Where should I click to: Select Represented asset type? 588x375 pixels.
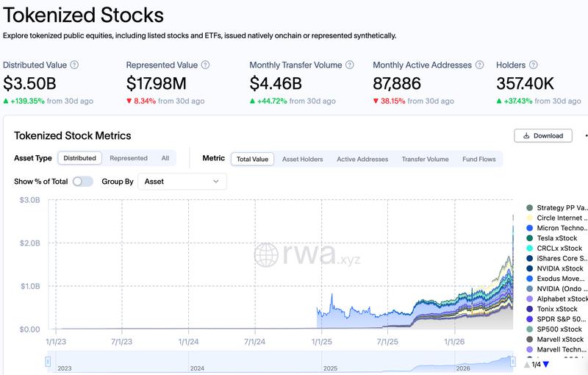pos(129,158)
